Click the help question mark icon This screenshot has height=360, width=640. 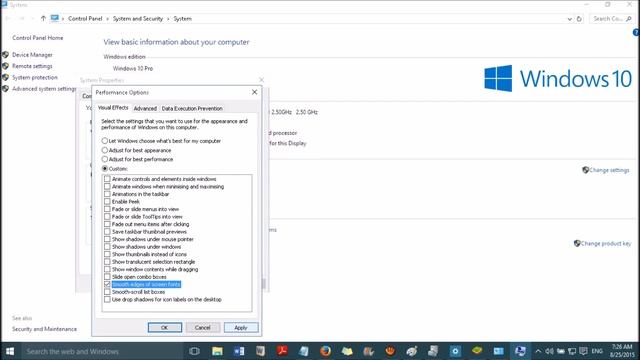point(636,33)
